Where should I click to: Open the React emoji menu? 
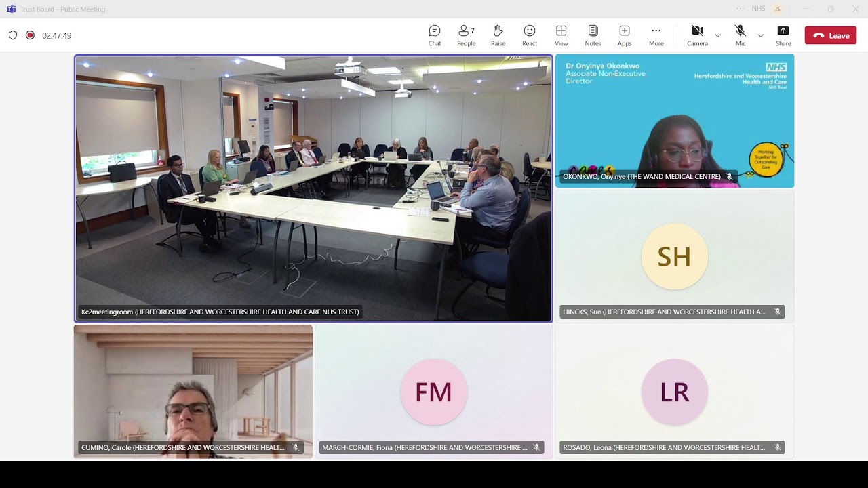click(x=530, y=35)
